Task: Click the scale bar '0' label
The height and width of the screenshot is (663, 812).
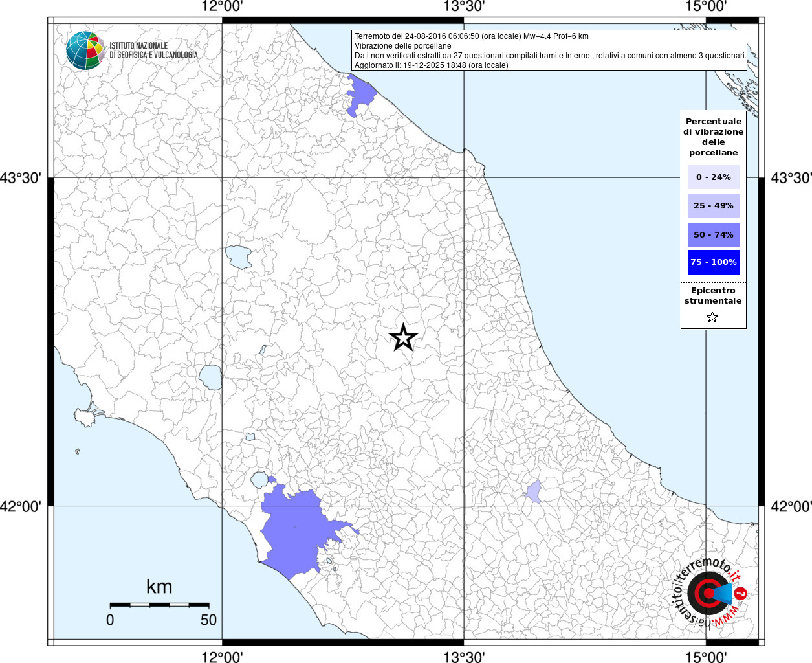Action: (110, 620)
